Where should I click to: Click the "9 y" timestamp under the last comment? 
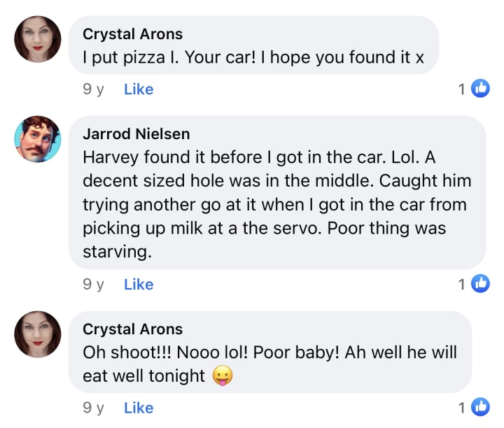[x=93, y=407]
